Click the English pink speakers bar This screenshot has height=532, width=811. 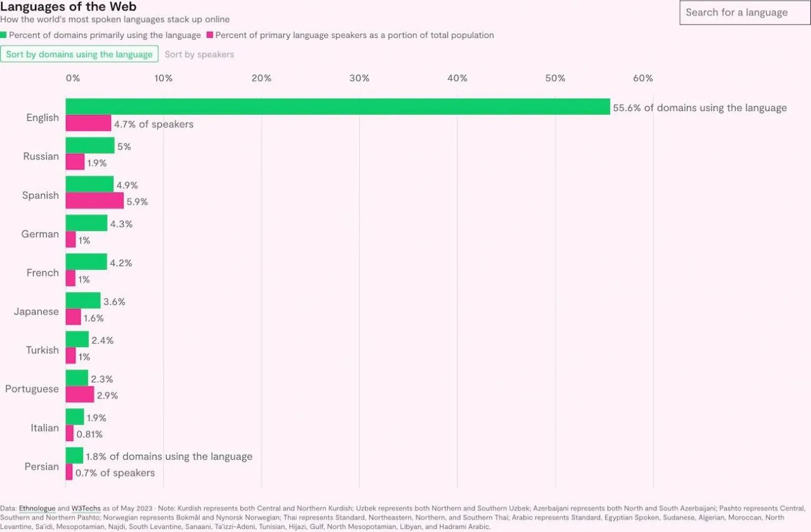tap(88, 123)
